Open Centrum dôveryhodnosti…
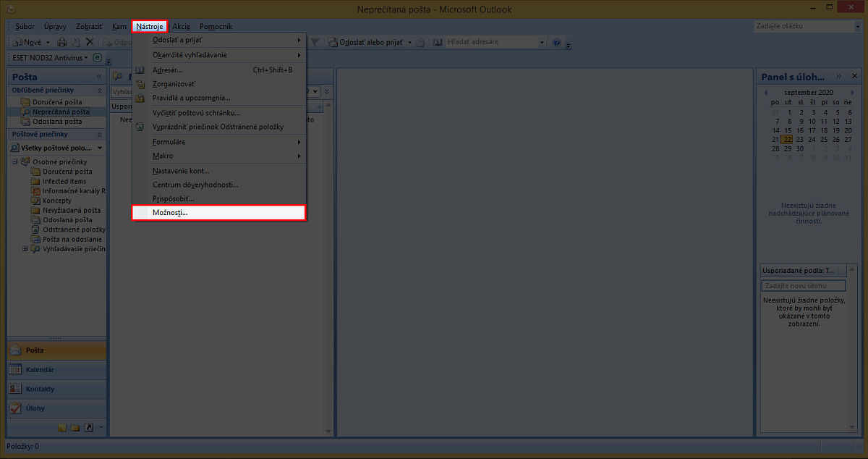The height and width of the screenshot is (459, 868). coord(218,185)
